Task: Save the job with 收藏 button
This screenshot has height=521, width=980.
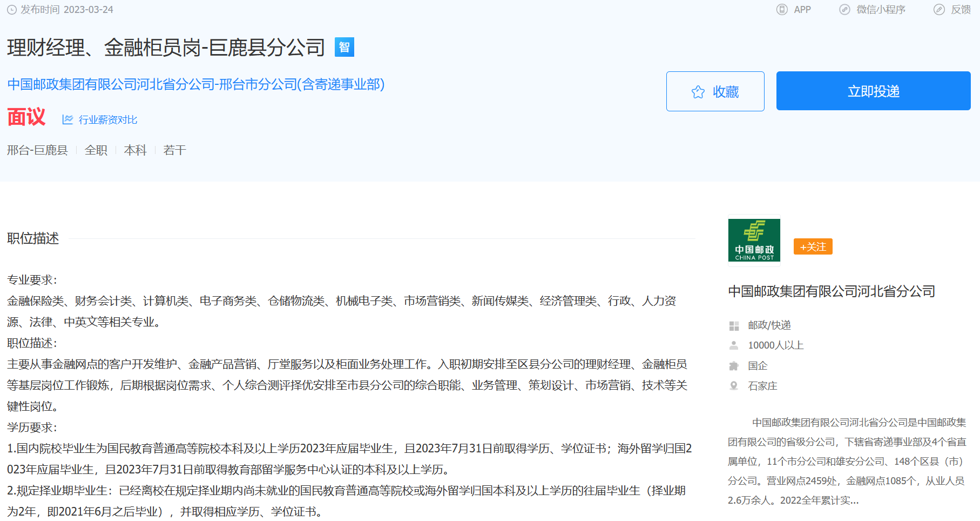Action: [x=715, y=91]
